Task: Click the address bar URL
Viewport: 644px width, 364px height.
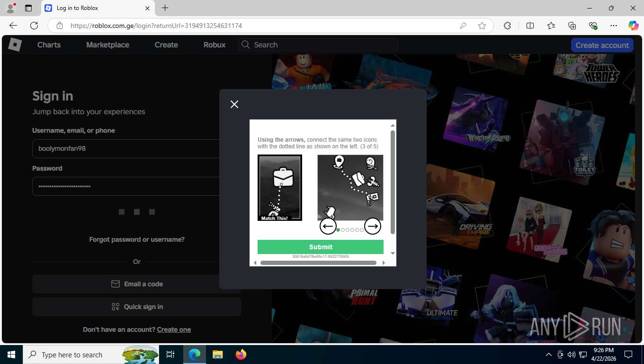Action: (156, 26)
